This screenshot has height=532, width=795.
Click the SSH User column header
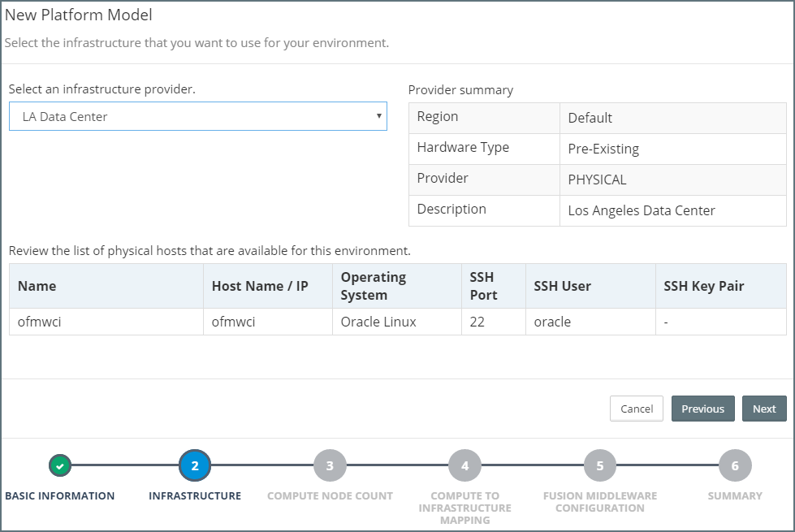click(x=562, y=286)
